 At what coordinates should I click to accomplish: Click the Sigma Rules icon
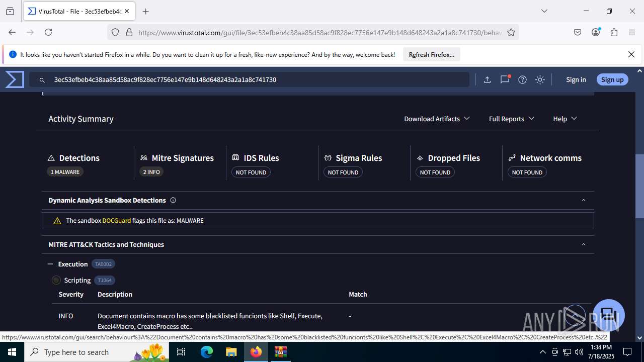(328, 158)
